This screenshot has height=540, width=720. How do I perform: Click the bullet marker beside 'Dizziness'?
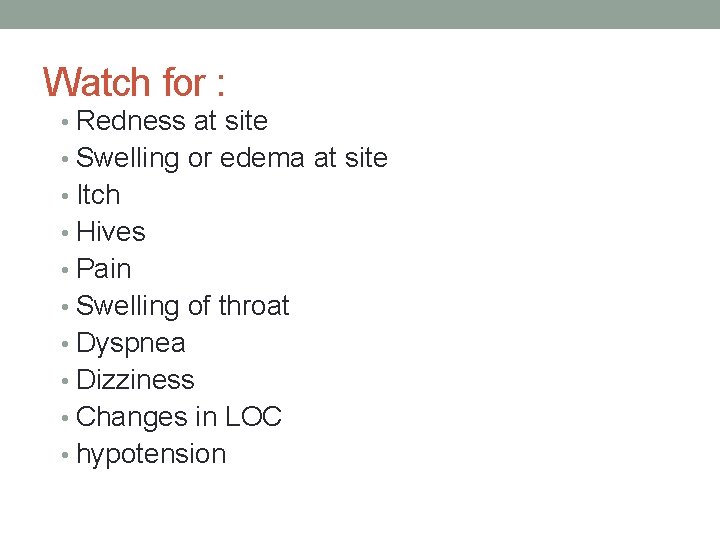[65, 381]
